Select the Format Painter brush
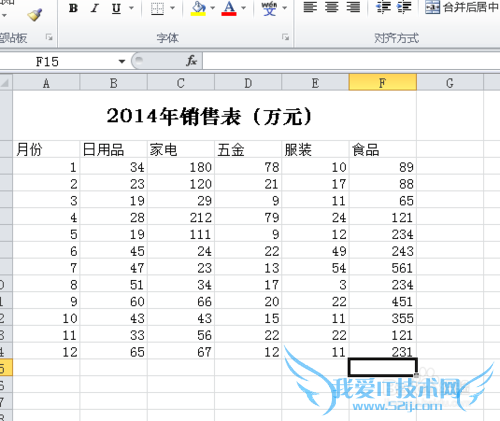 click(x=35, y=15)
